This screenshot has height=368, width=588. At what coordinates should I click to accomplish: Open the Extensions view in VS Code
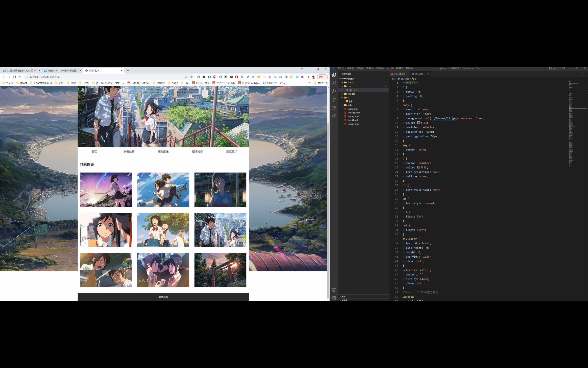(334, 108)
